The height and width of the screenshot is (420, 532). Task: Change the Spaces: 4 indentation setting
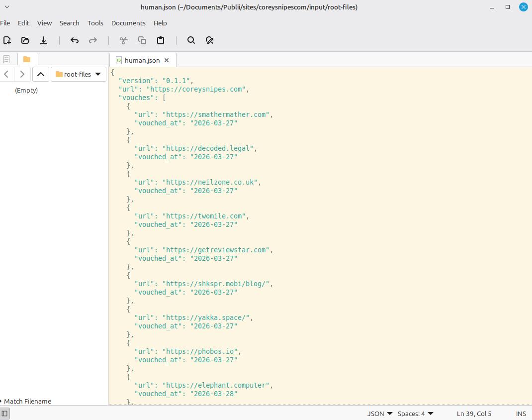coord(415,414)
